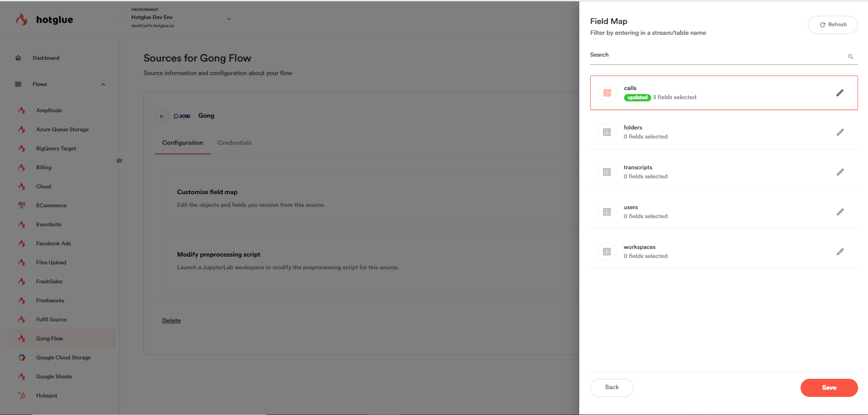Viewport: 868px width, 415px height.
Task: Click the Save button
Action: [829, 388]
